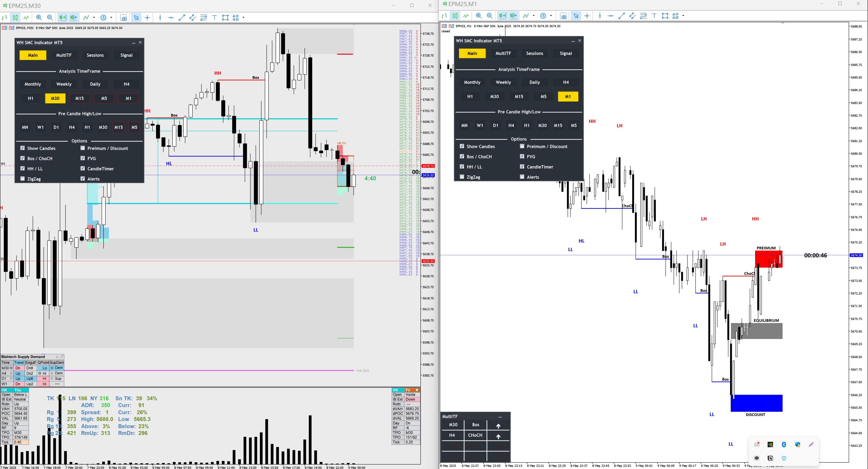Click M5 timeframe button in right panel

(543, 96)
